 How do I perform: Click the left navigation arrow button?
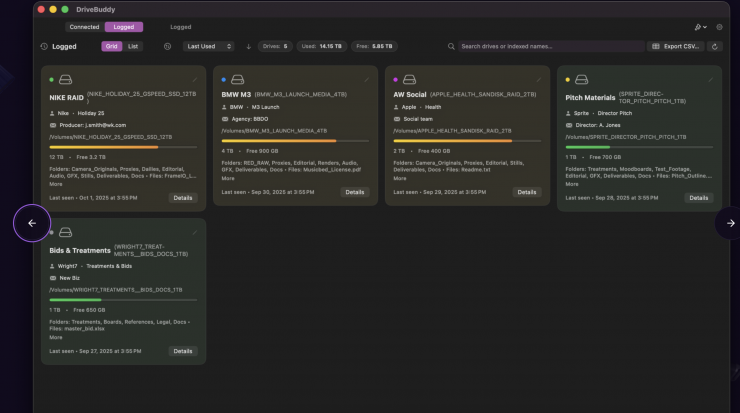pyautogui.click(x=31, y=223)
